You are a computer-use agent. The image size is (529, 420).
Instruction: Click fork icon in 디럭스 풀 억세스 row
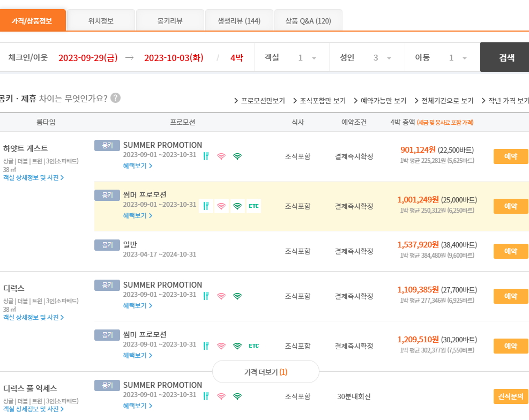[x=206, y=396]
